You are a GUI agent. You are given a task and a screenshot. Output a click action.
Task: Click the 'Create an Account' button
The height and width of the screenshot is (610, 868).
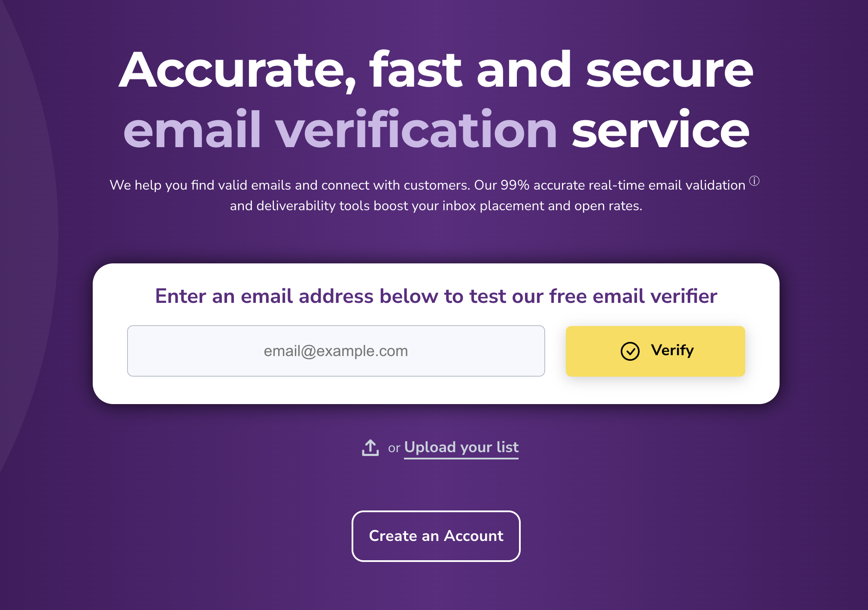[x=436, y=536]
